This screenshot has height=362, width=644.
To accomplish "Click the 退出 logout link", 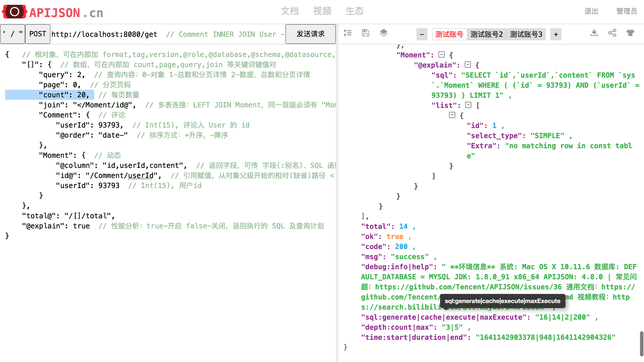I will [591, 11].
